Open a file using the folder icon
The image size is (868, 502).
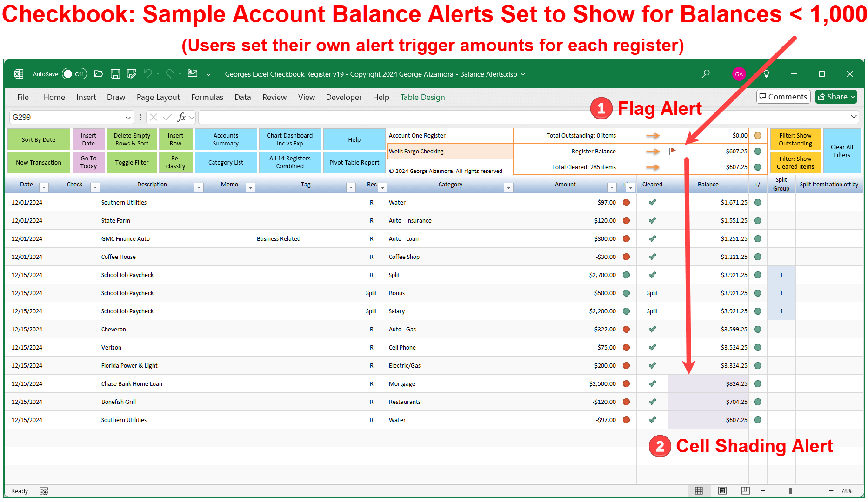click(99, 73)
